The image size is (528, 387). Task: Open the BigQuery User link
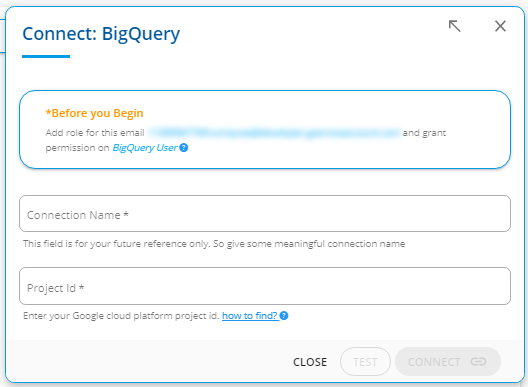pyautogui.click(x=144, y=148)
